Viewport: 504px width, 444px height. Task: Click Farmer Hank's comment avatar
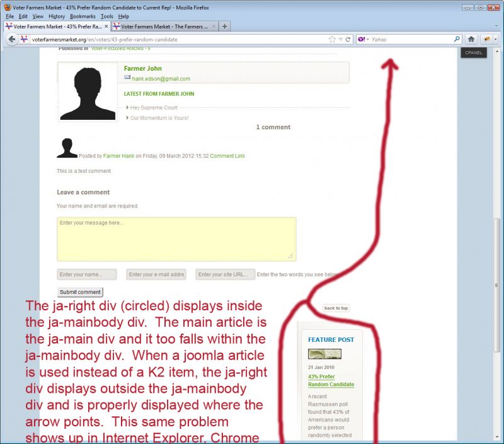(x=67, y=148)
